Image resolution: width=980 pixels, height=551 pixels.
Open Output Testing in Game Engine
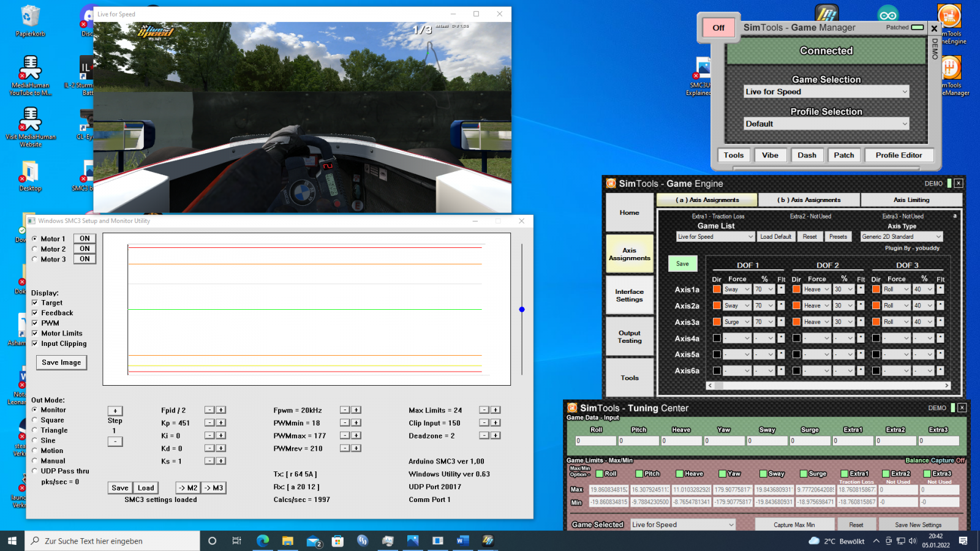tap(629, 337)
